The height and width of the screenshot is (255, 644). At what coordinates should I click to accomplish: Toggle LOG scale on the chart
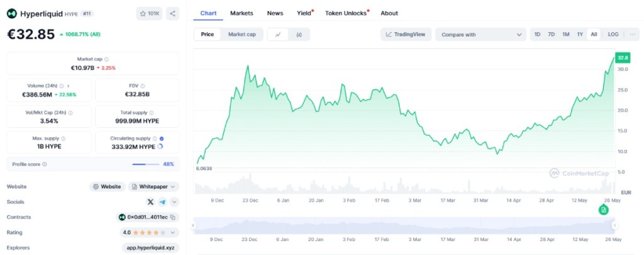[x=613, y=35]
